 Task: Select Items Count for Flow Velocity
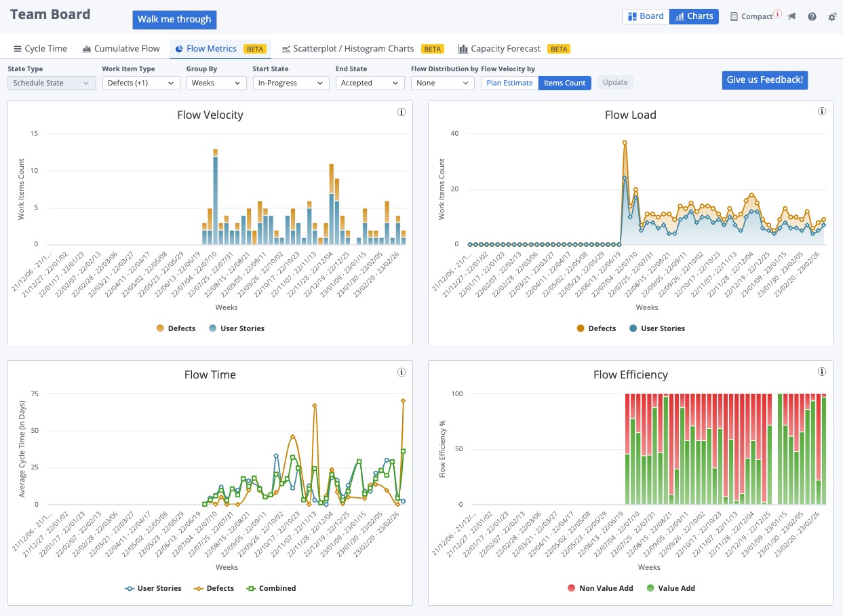tap(564, 83)
